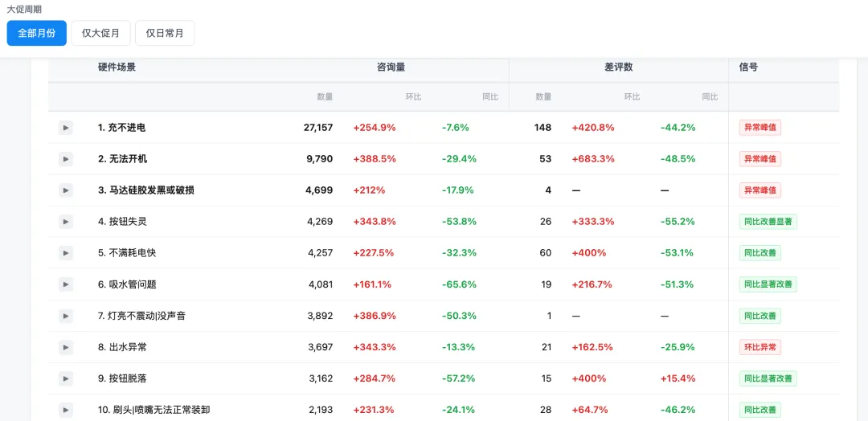Click the -44.2% bad review value
The width and height of the screenshot is (868, 421).
tap(678, 128)
